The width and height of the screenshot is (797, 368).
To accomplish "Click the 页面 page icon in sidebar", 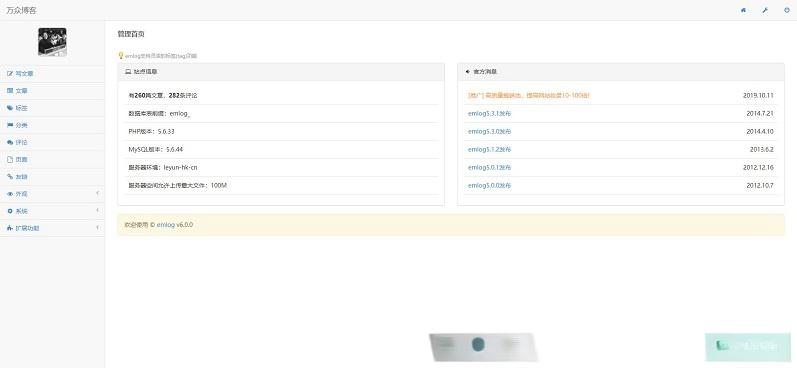I will [x=10, y=160].
